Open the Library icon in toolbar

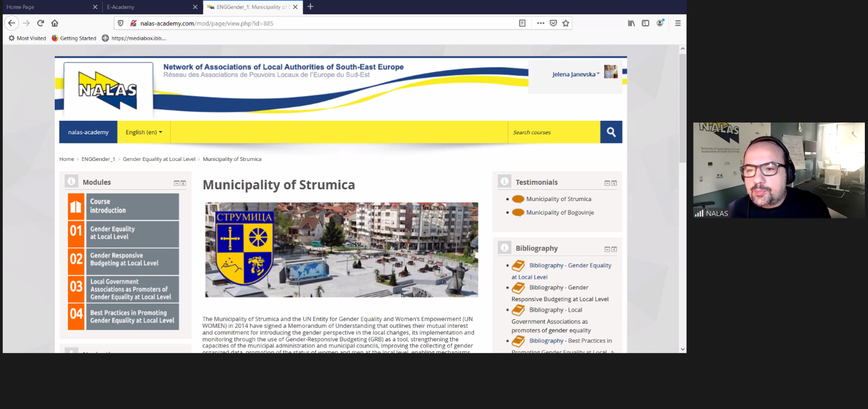[632, 23]
